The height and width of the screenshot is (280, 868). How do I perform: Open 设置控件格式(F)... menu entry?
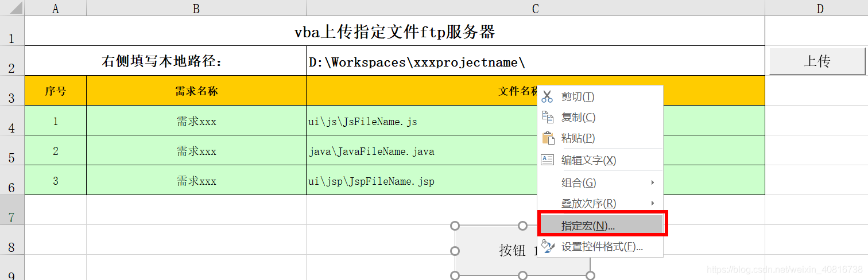[600, 247]
